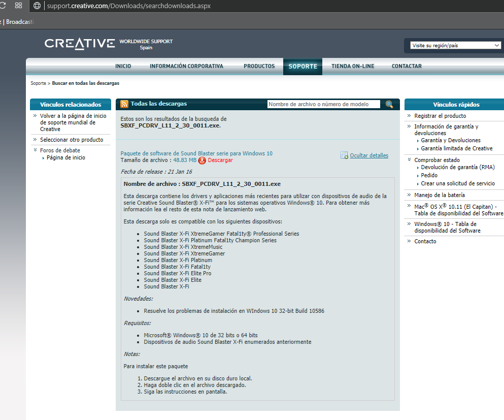Click the chevron beside Manejo de la batería
This screenshot has width=504, height=420.
tap(409, 195)
